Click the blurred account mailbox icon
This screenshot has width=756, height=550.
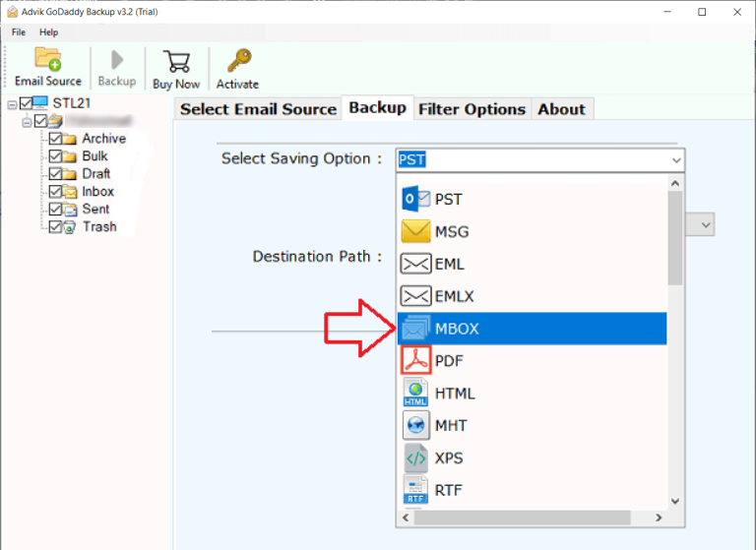tap(55, 120)
